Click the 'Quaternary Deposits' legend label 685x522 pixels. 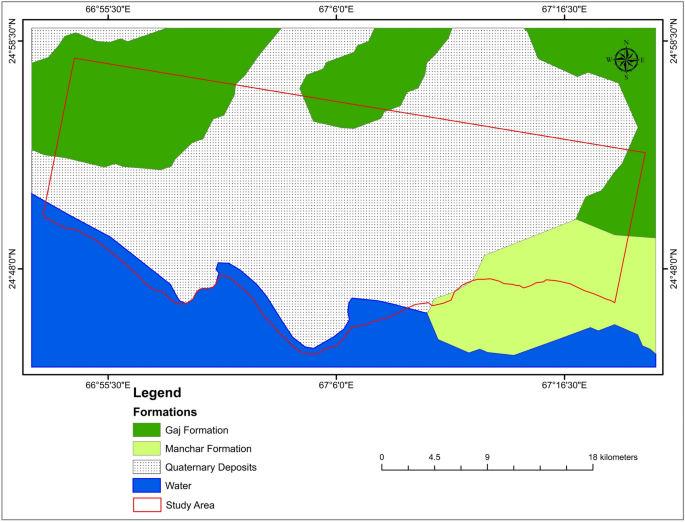click(x=211, y=467)
